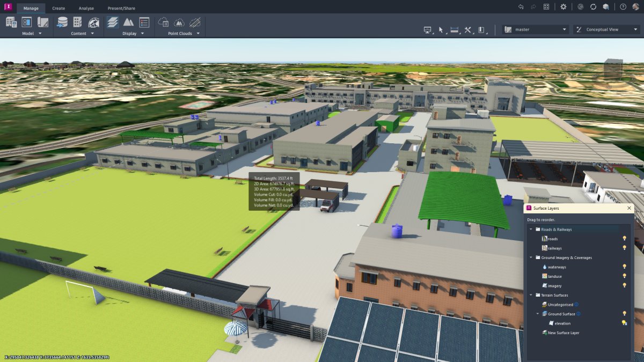
Task: Open the Conceptual View dropdown
Action: pyautogui.click(x=606, y=29)
